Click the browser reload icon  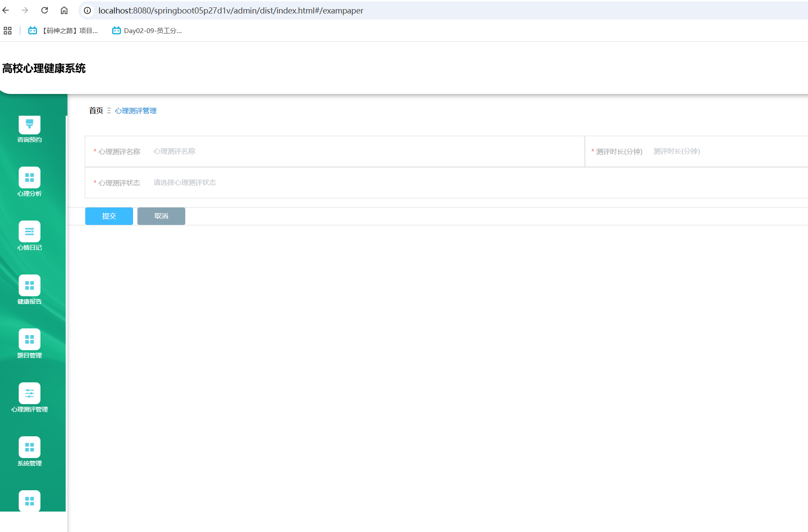[x=44, y=10]
